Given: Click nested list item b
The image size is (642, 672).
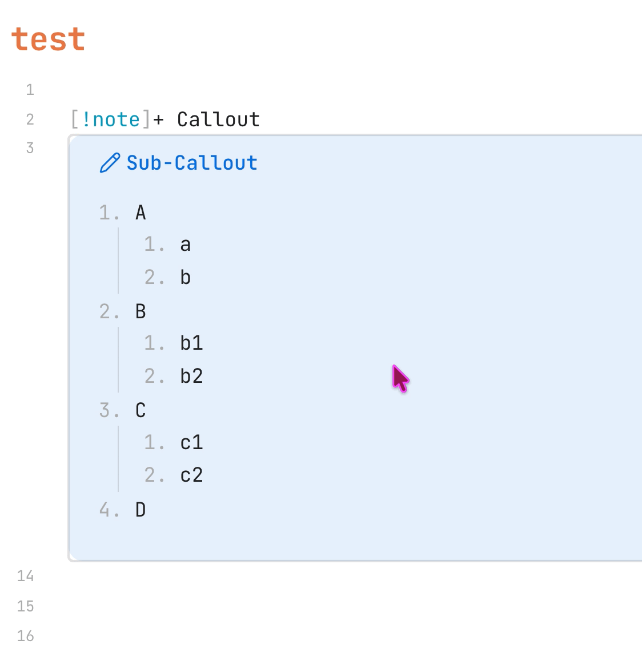Looking at the screenshot, I should 185,278.
